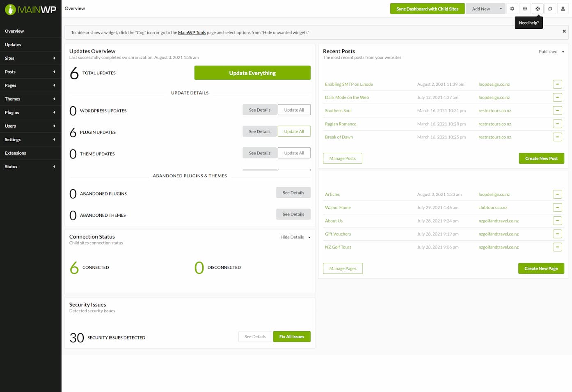Open actions menu for Wainui Home page
572x392 pixels.
[557, 208]
